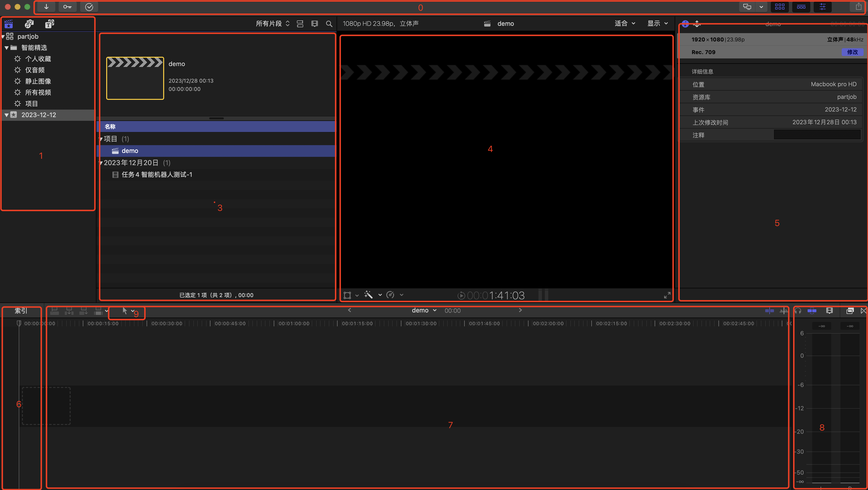Click the 00:00:30:00 timeline ruler mark
868x490 pixels.
point(166,323)
